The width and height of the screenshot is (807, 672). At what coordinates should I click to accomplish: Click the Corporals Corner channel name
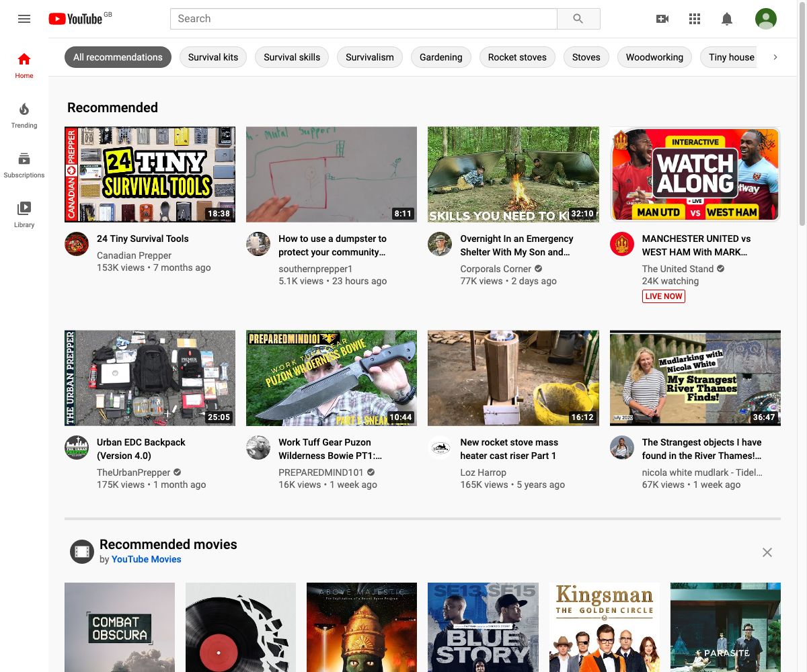point(496,269)
